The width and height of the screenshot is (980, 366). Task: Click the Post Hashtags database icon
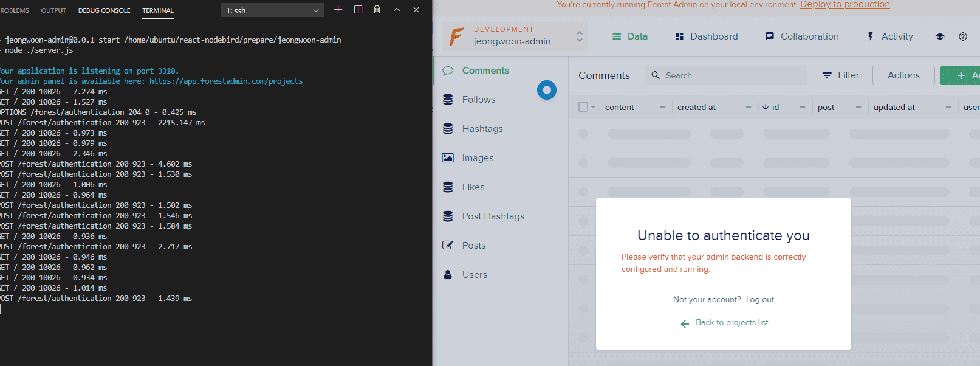448,216
